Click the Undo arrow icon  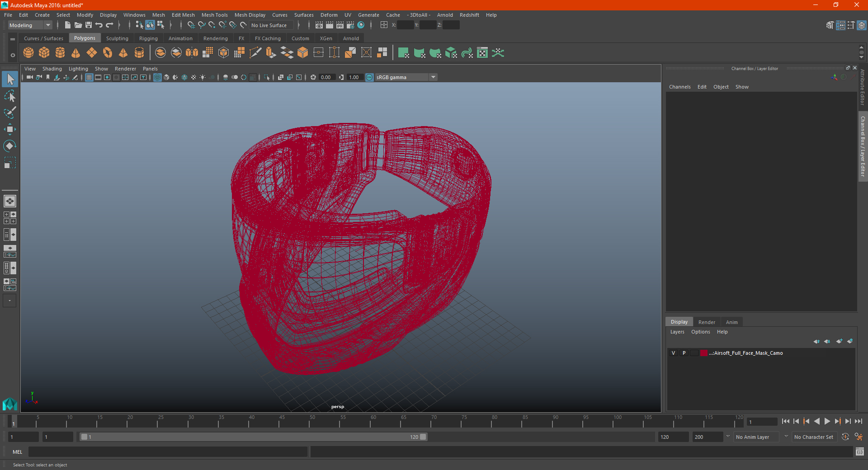pos(99,25)
